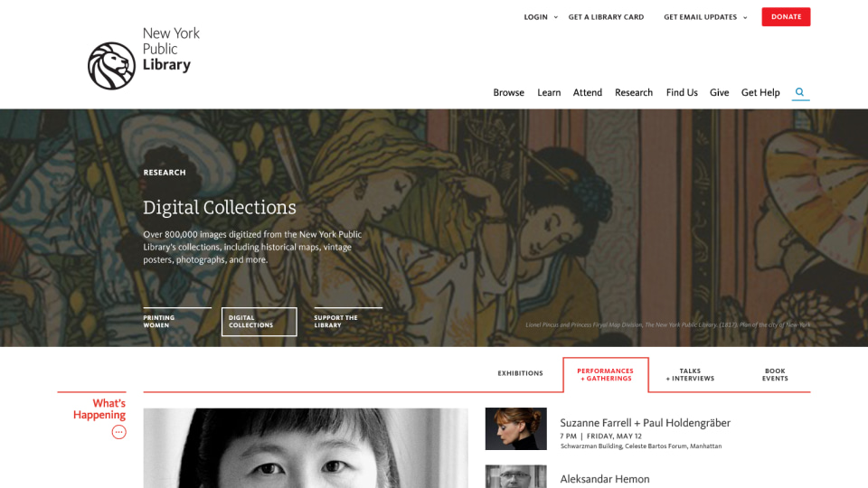Select the Find Us navigation item

682,92
